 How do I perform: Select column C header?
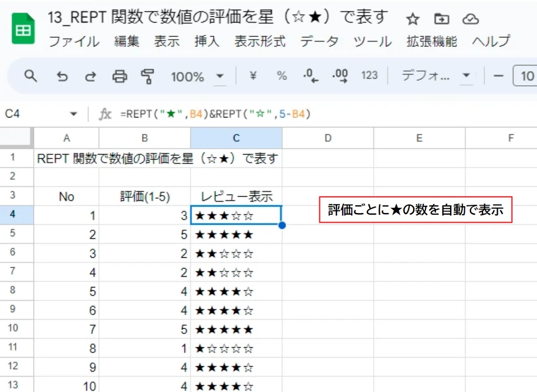pyautogui.click(x=236, y=138)
